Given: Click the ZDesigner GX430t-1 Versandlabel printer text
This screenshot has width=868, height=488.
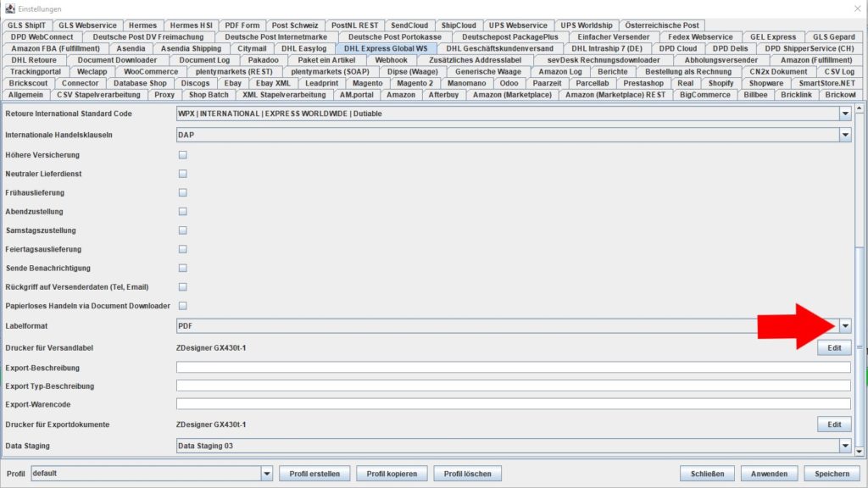Looking at the screenshot, I should point(211,347).
